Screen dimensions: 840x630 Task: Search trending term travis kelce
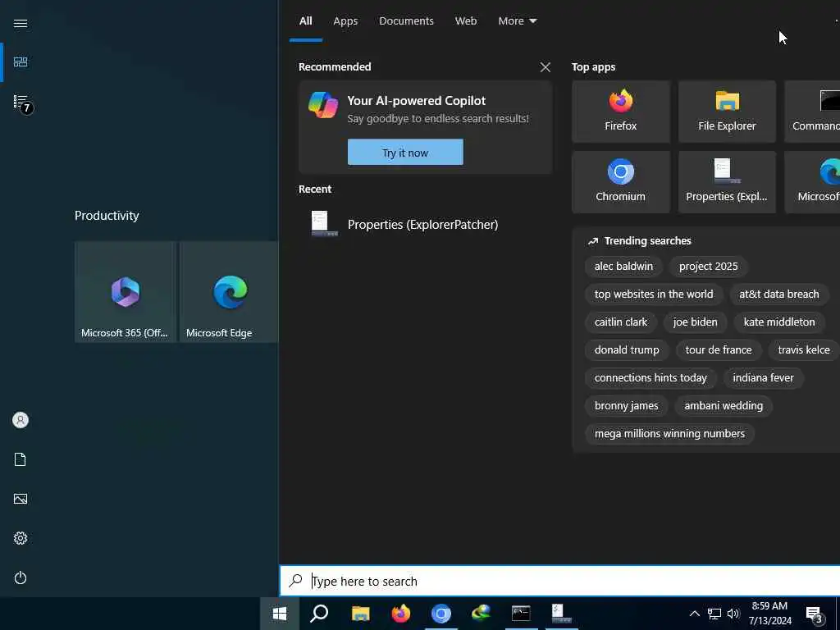click(x=804, y=349)
